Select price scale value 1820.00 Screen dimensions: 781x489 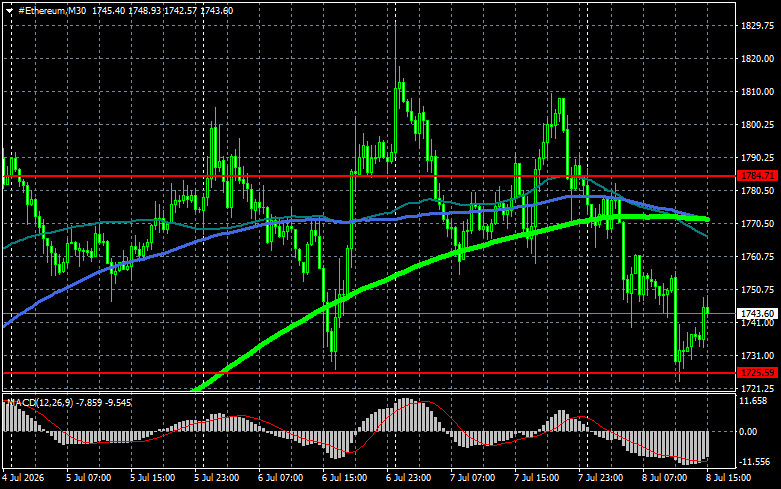[x=758, y=59]
